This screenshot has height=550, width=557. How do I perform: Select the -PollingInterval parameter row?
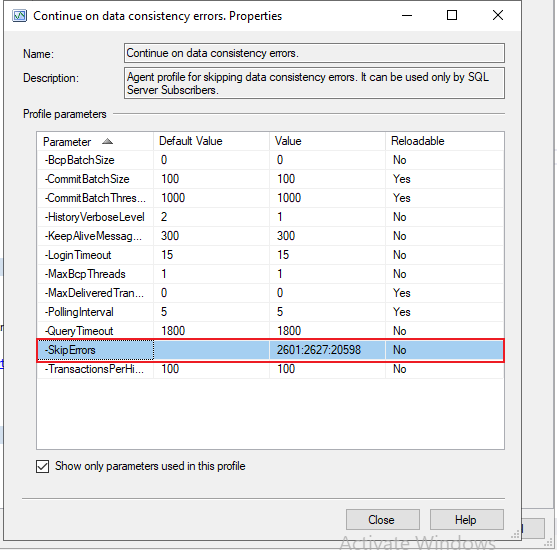click(x=270, y=312)
